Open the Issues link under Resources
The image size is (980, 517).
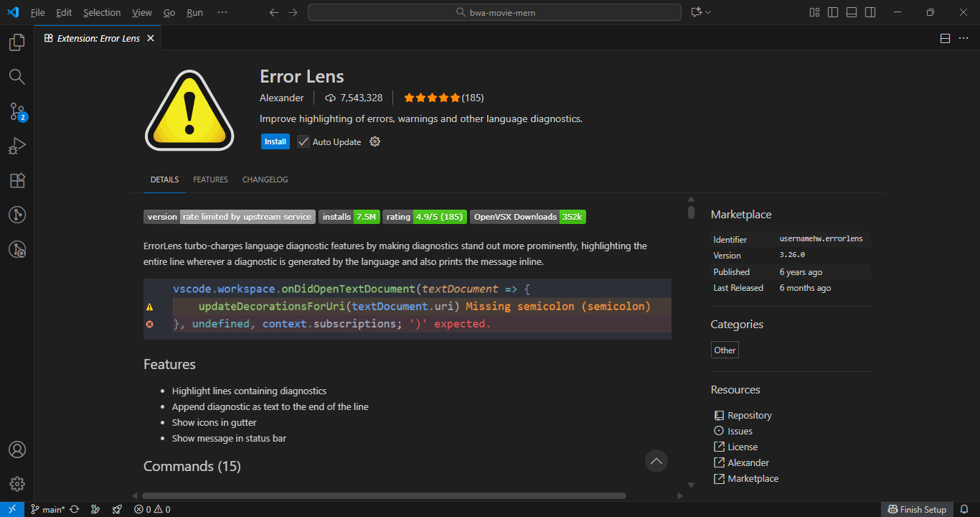739,430
